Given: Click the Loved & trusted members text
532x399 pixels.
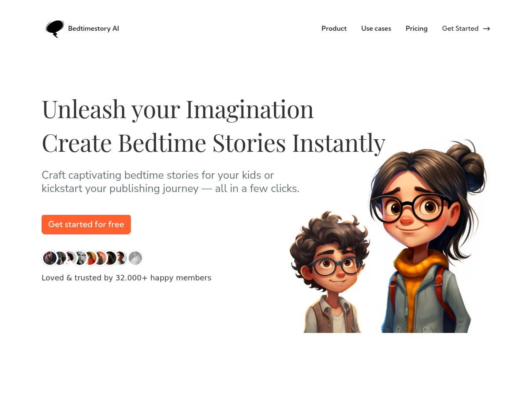Looking at the screenshot, I should tap(126, 278).
